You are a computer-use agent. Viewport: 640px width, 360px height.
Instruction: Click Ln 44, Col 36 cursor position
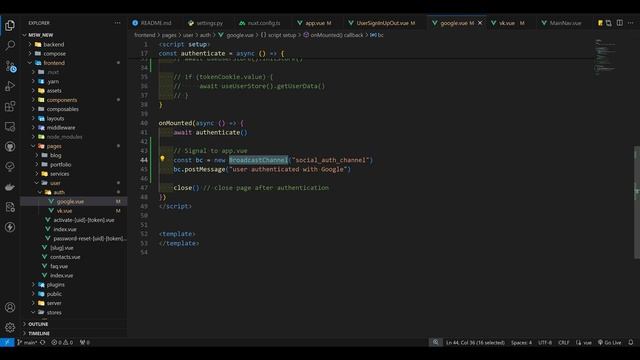click(475, 342)
